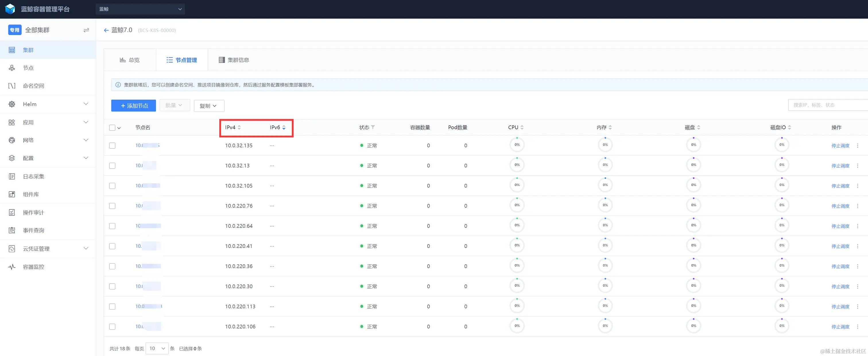
Task: Click the CPU usage ring for 10.0.32.135
Action: 517,145
